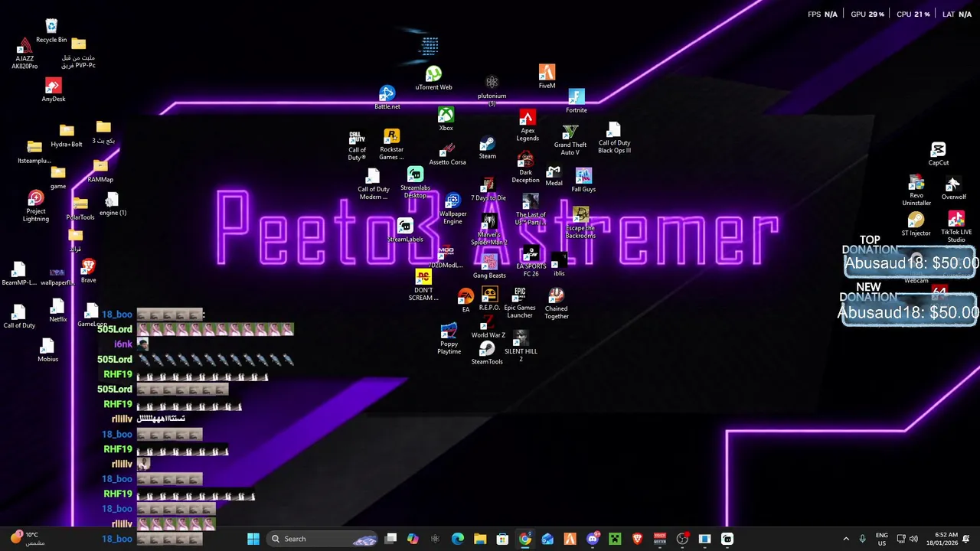Image resolution: width=980 pixels, height=551 pixels.
Task: Open Google Chrome from the taskbar
Action: pyautogui.click(x=525, y=539)
